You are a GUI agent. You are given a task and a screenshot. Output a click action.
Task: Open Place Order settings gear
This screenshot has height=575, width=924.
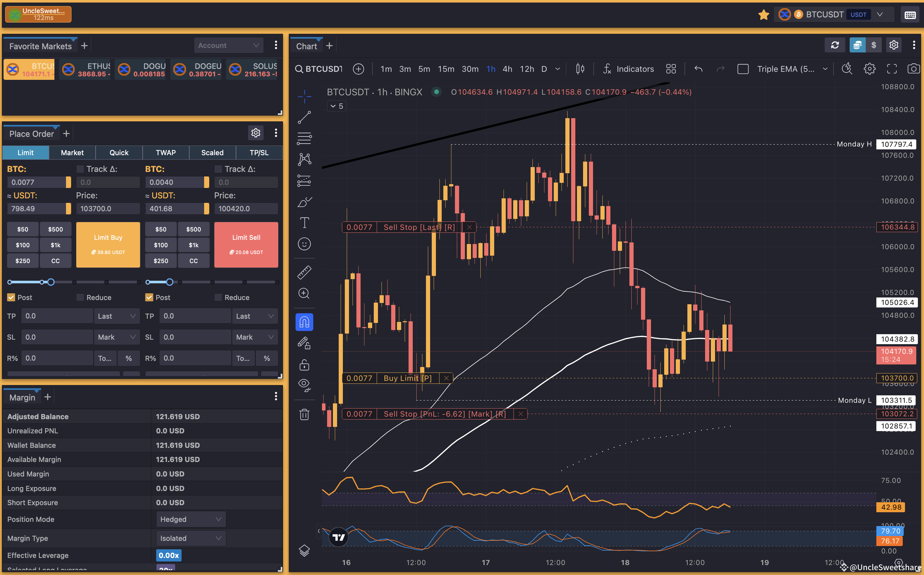coord(256,133)
